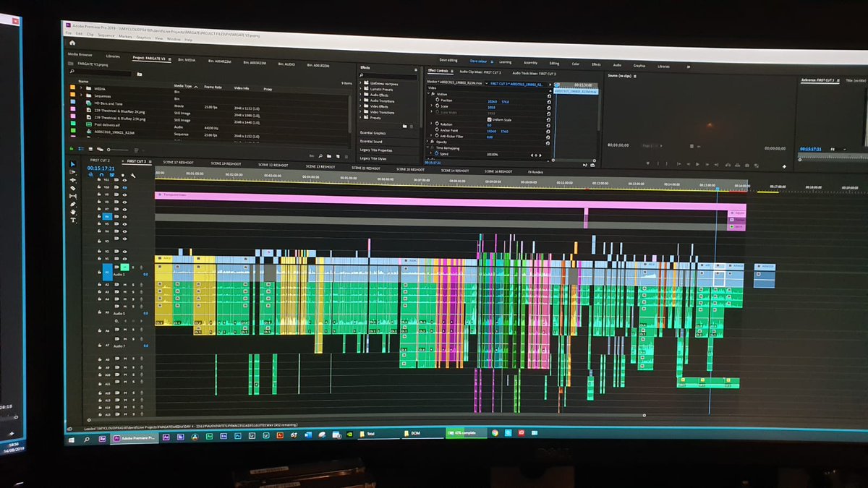The height and width of the screenshot is (488, 868).
Task: Select the Selection tool in the toolbar
Action: (x=73, y=164)
